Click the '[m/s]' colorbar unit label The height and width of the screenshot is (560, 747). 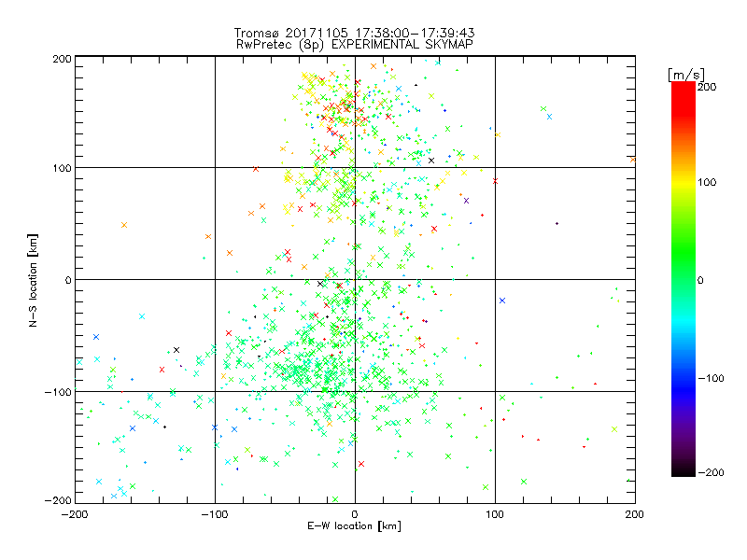click(686, 75)
